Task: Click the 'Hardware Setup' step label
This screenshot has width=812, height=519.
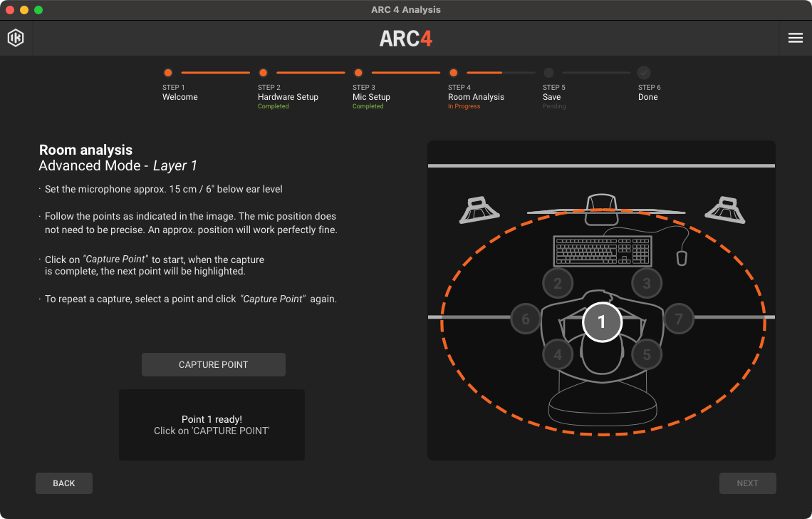Action: [x=288, y=97]
